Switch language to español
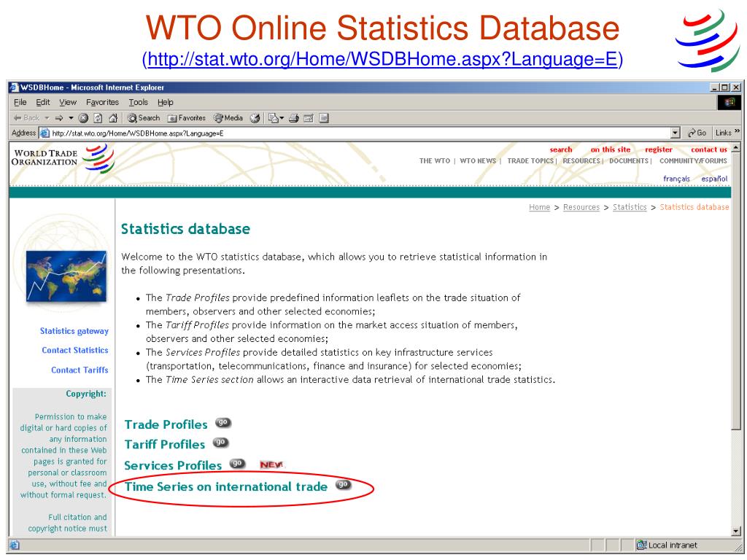 click(714, 179)
